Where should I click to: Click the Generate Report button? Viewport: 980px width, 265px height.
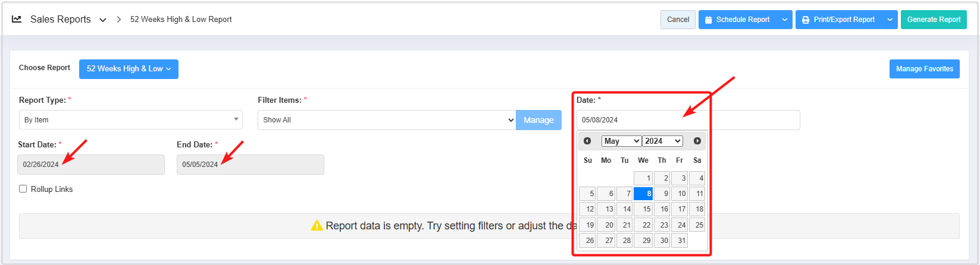[934, 20]
